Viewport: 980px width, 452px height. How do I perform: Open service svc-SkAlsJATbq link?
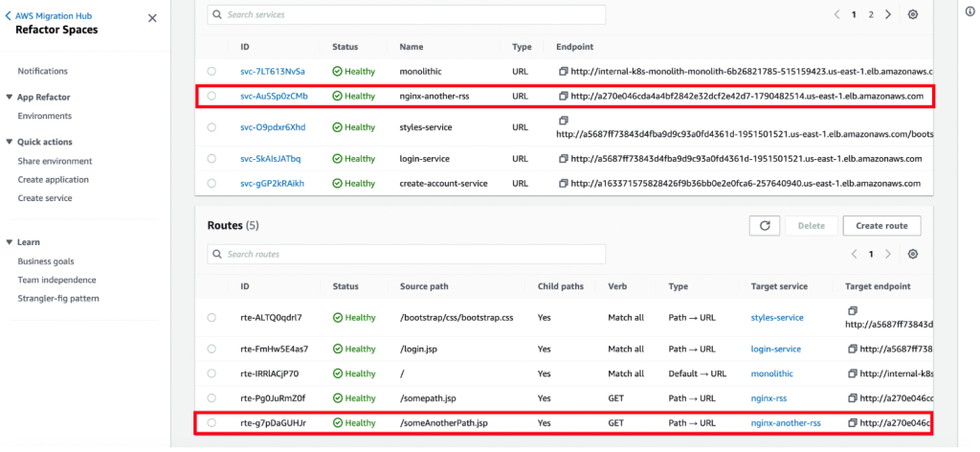[270, 159]
